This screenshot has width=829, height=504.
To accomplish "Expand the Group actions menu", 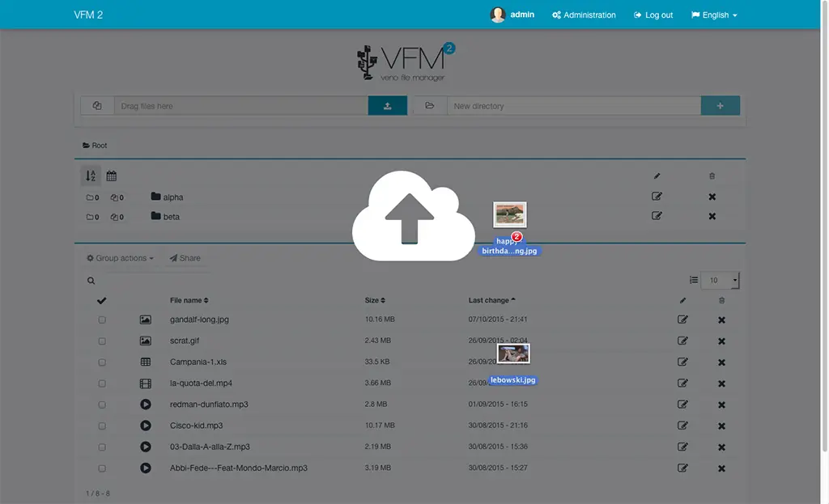I will point(120,258).
